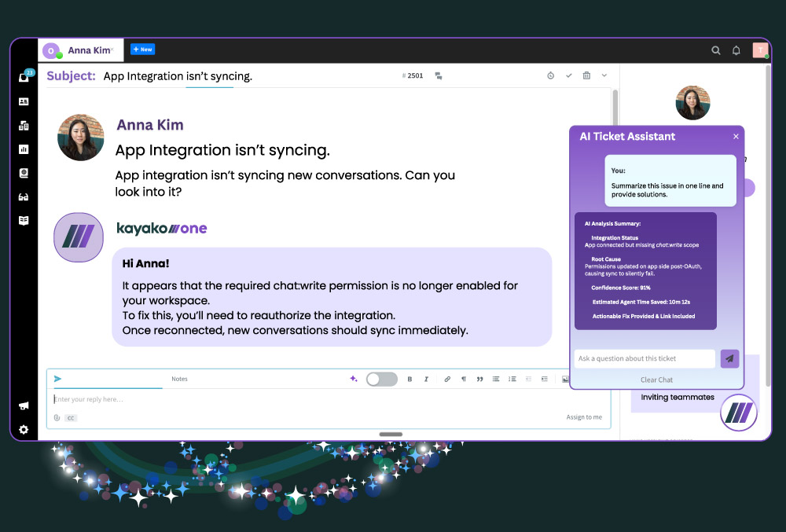The image size is (786, 532).
Task: Insert a blockquote in the reply
Action: 479,380
